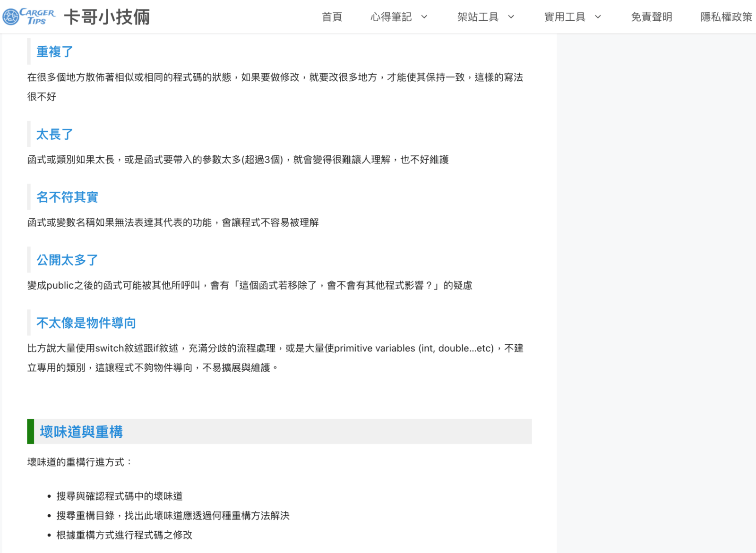The width and height of the screenshot is (756, 553).
Task: Click the Carger Tips globe logo
Action: pos(11,17)
